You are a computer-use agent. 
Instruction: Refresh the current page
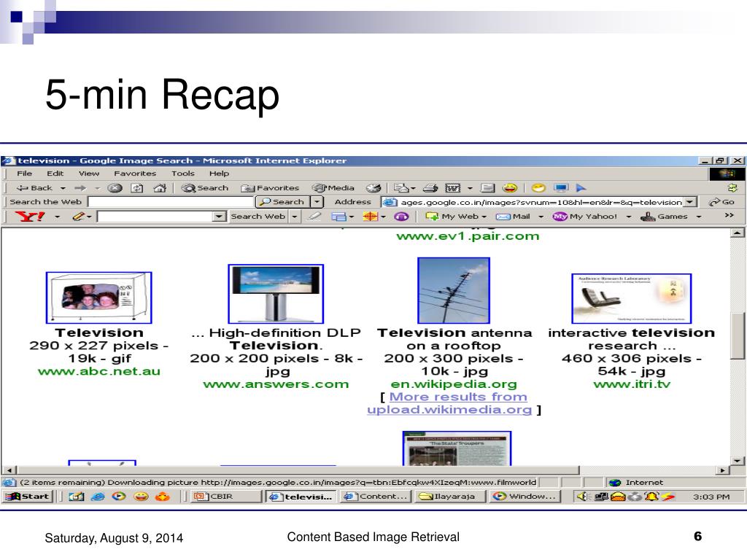137,188
